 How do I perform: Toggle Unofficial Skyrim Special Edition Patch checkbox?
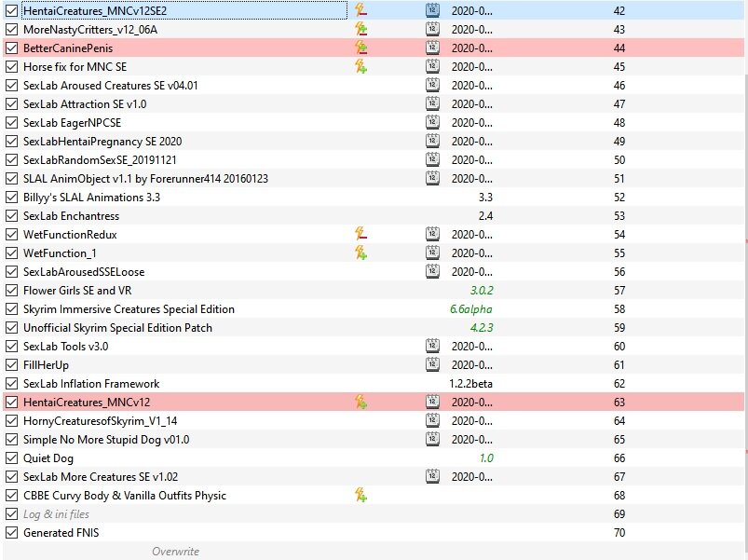(11, 327)
